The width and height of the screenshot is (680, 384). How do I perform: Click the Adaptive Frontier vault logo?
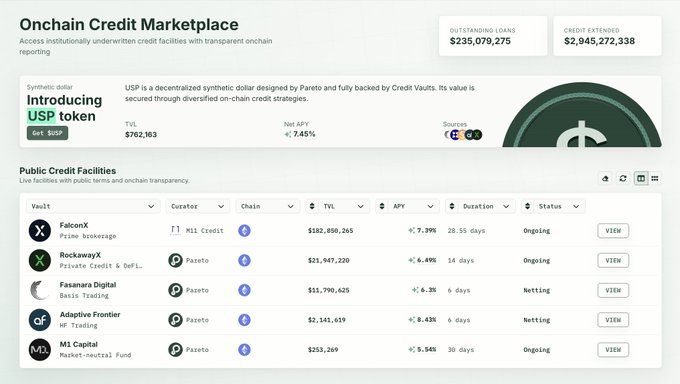[x=40, y=320]
